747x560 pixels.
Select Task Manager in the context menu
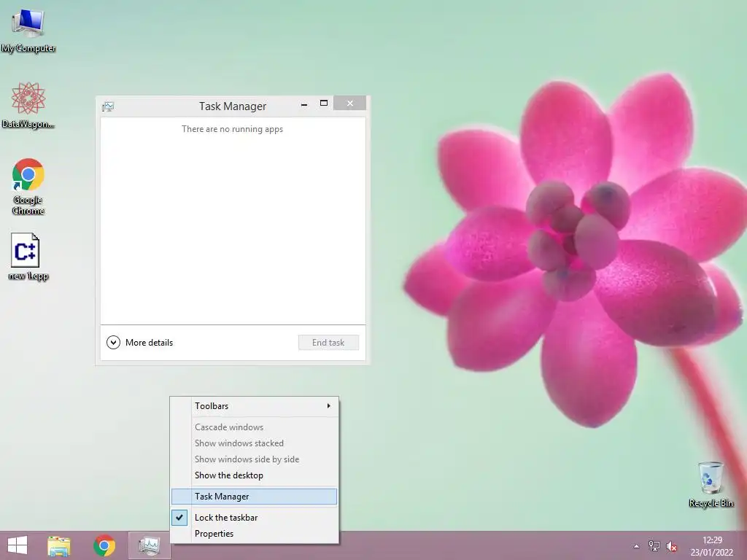pyautogui.click(x=255, y=496)
